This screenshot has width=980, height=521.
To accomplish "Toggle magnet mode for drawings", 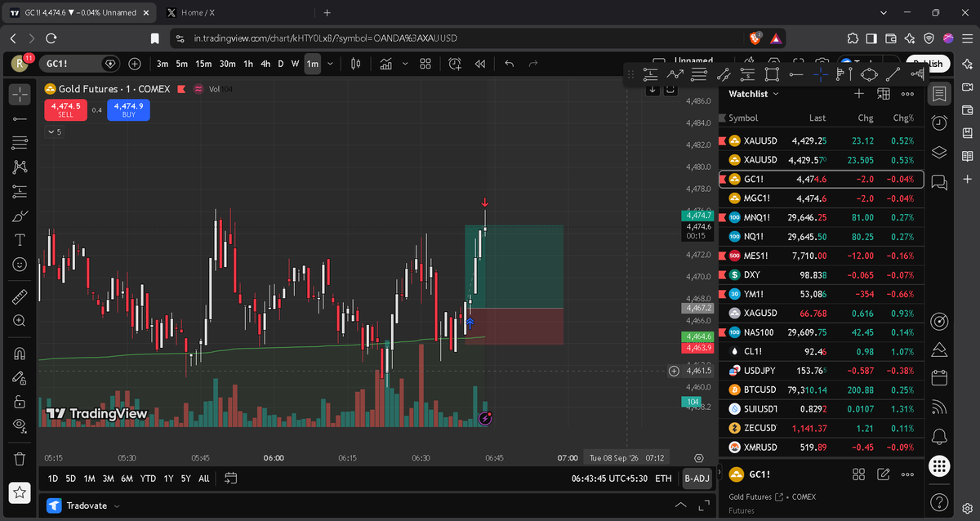I will pos(20,354).
